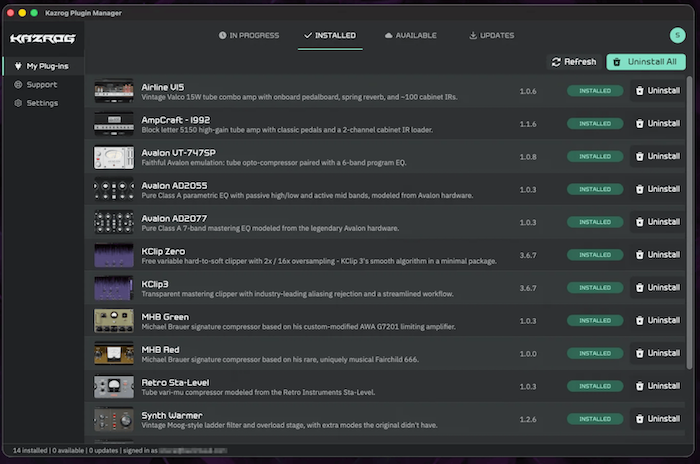This screenshot has width=700, height=464.
Task: Uninstall Synth Warmer plugin
Action: (658, 419)
